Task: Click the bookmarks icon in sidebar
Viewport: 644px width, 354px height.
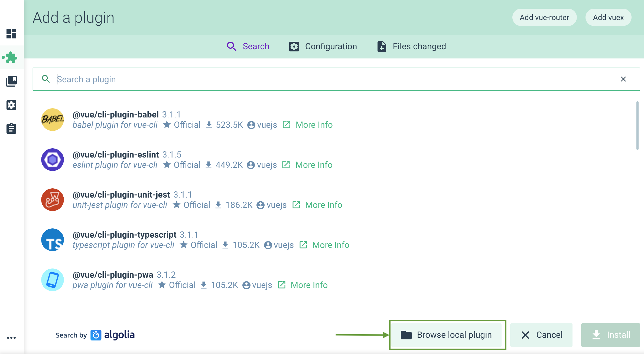Action: [x=11, y=81]
